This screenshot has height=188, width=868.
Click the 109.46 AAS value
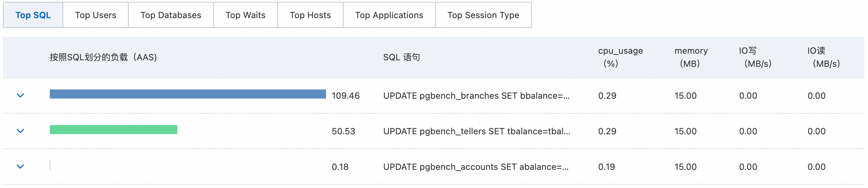(345, 96)
